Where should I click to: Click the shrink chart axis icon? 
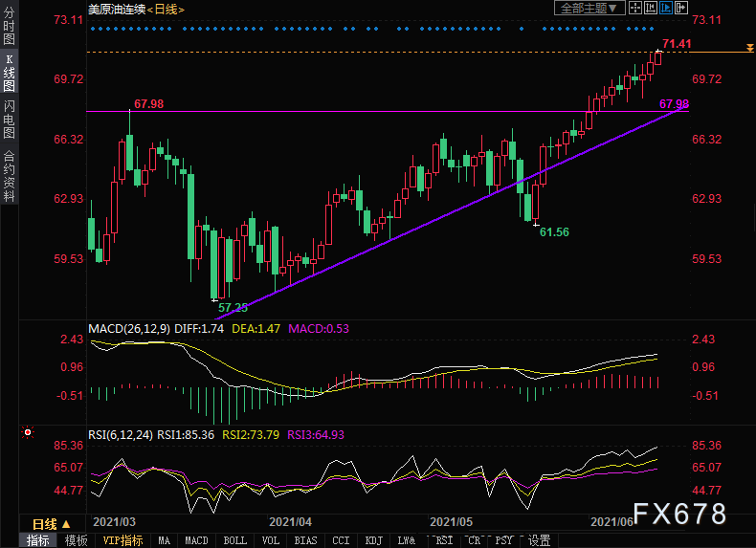click(x=651, y=8)
